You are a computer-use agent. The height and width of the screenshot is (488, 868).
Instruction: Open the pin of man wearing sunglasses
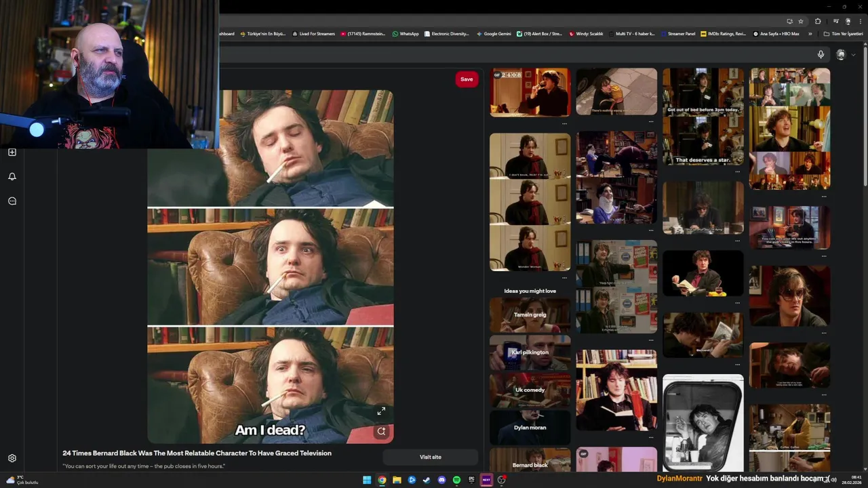pos(789,296)
